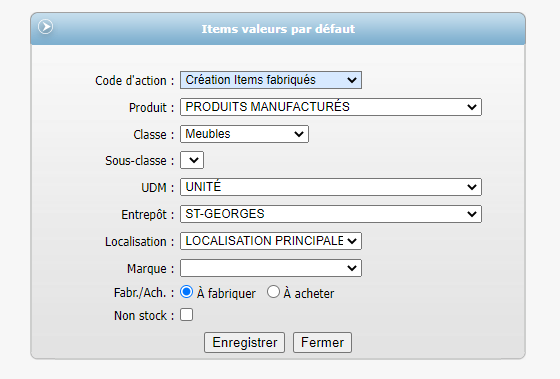Click the circular arrow icon in the panel header

pyautogui.click(x=46, y=27)
